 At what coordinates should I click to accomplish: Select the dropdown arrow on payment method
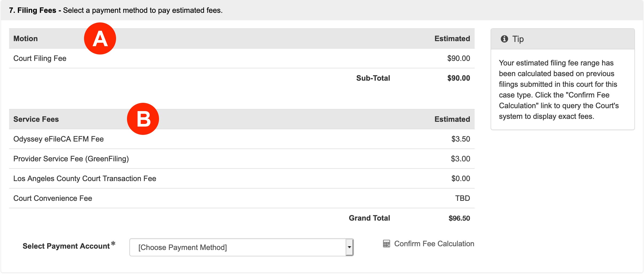pos(349,247)
